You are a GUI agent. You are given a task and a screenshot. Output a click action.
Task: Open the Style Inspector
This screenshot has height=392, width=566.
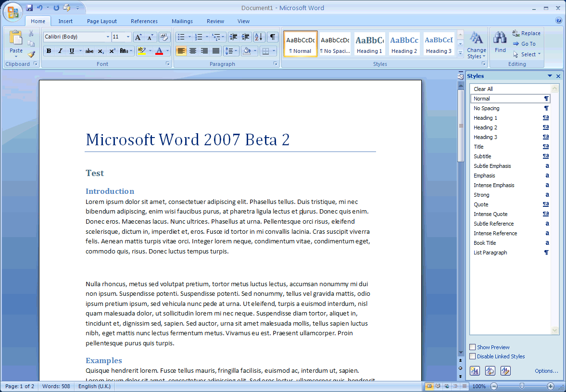(x=490, y=371)
